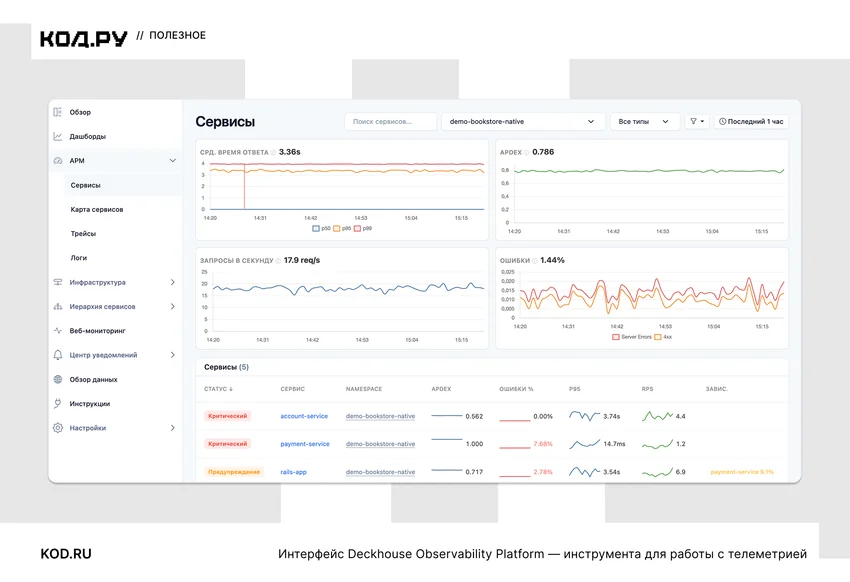This screenshot has height=582, width=850.
Task: Click the Apdex column header
Action: click(x=441, y=389)
